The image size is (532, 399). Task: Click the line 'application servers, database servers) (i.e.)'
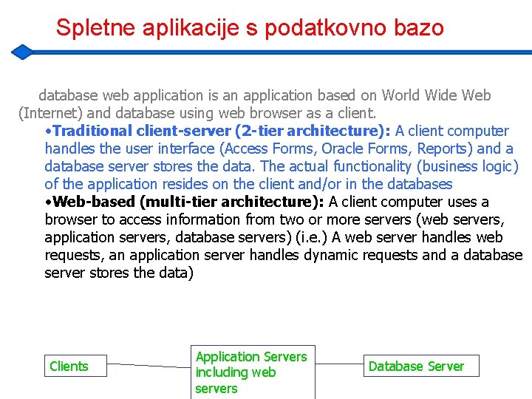point(186,237)
